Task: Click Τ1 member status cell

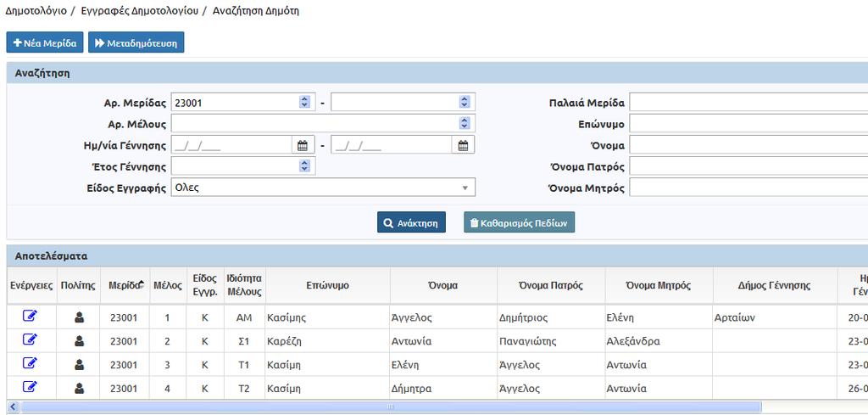Action: click(x=244, y=365)
